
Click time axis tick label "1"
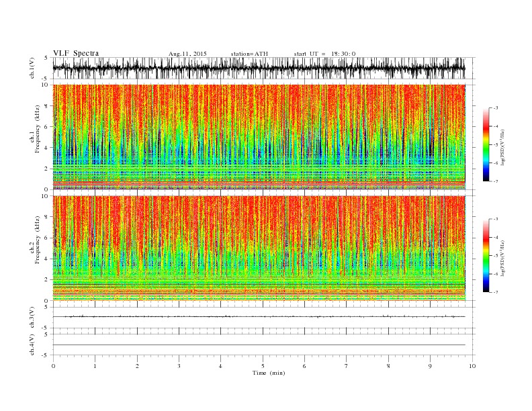[95, 366]
